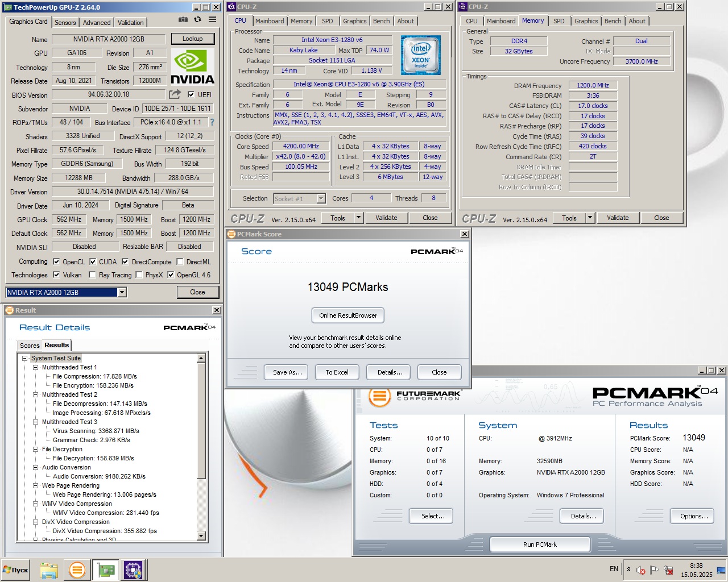Viewport: 728px width, 582px height.
Task: Take a GPU-Z screenshot with the camera icon
Action: [183, 19]
